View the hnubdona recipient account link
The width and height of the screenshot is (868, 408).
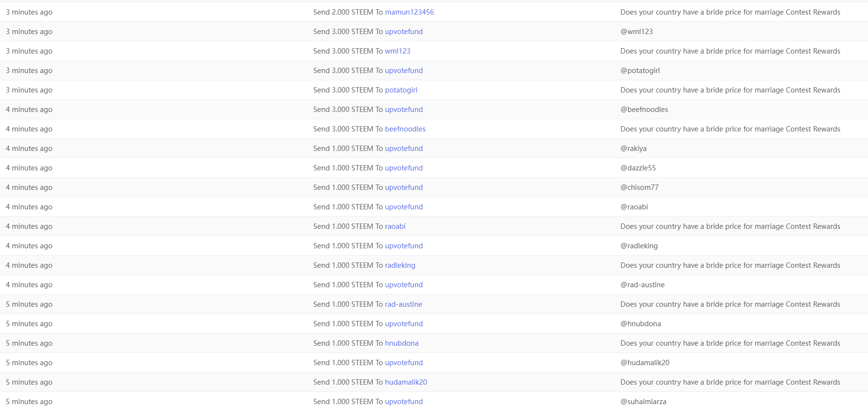pyautogui.click(x=402, y=343)
